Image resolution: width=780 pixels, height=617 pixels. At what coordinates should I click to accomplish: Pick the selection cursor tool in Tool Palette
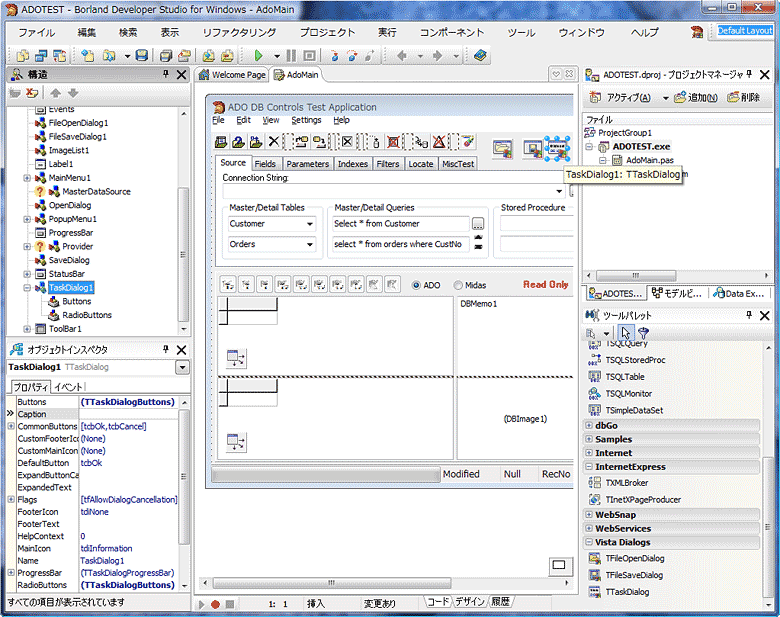[625, 332]
